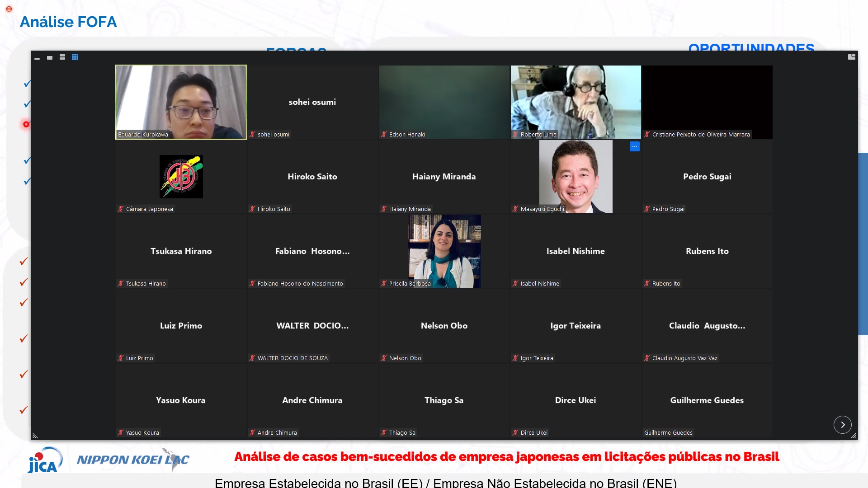Screen dimensions: 868x488
Task: Click muted mic icon beside Câmara Japonesa
Action: click(x=120, y=209)
